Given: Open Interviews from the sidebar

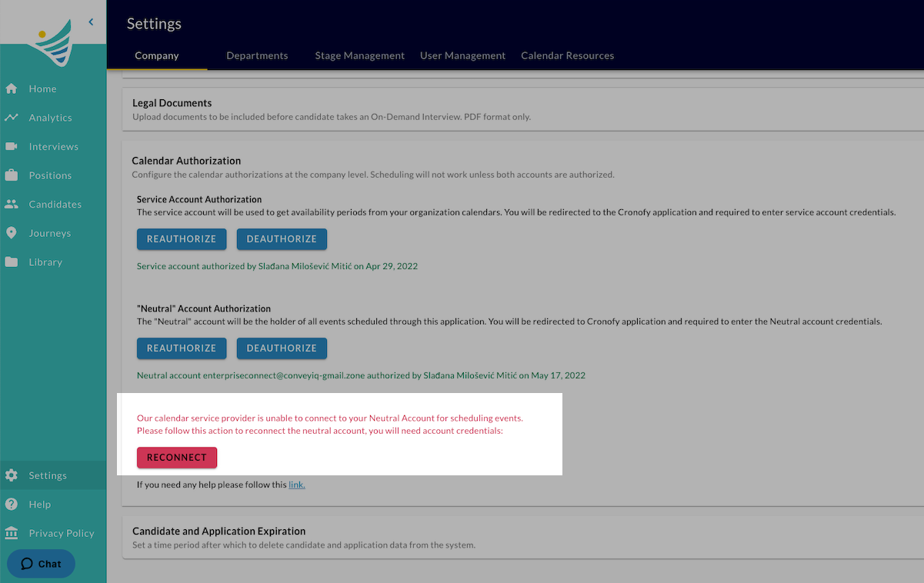Looking at the screenshot, I should 54,146.
